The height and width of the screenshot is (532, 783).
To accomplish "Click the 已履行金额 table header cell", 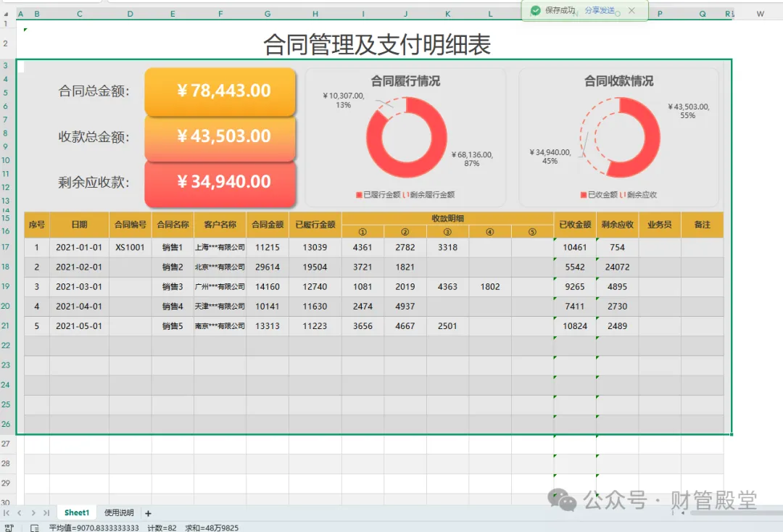I will pos(315,225).
